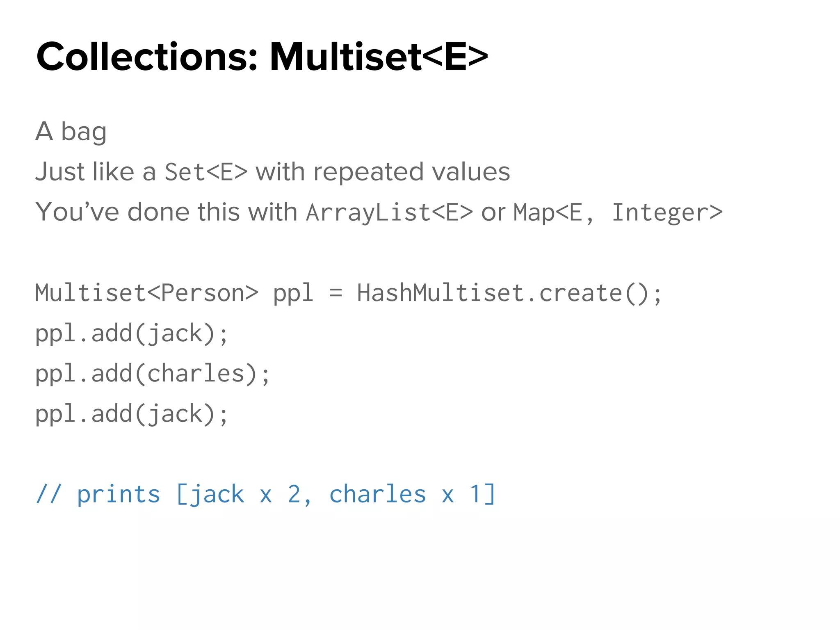Click the text 'You've done this with'
The height and width of the screenshot is (630, 840).
click(166, 212)
